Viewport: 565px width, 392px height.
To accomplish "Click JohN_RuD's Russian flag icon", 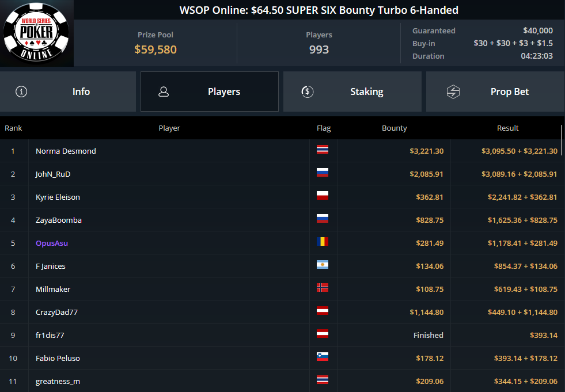I will point(323,173).
